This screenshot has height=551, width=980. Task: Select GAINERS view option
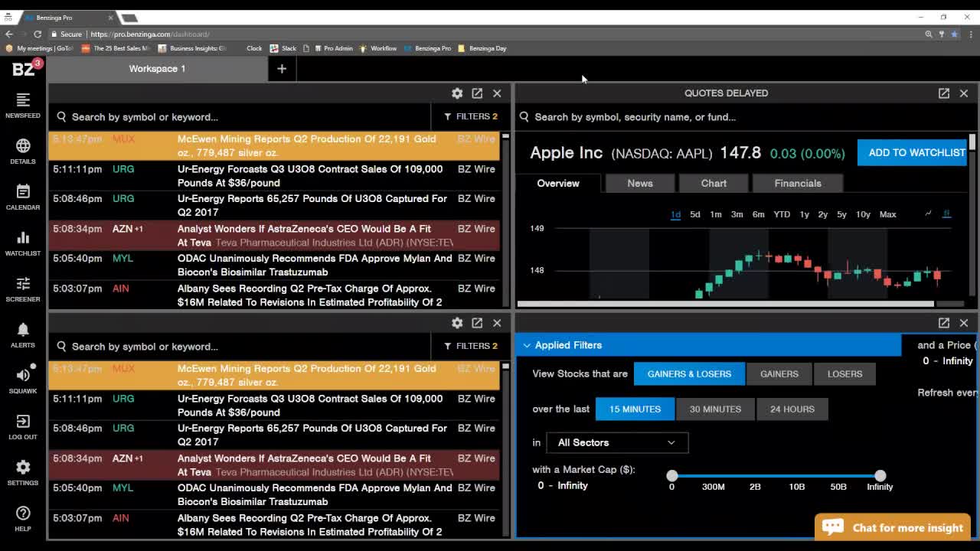(x=779, y=373)
